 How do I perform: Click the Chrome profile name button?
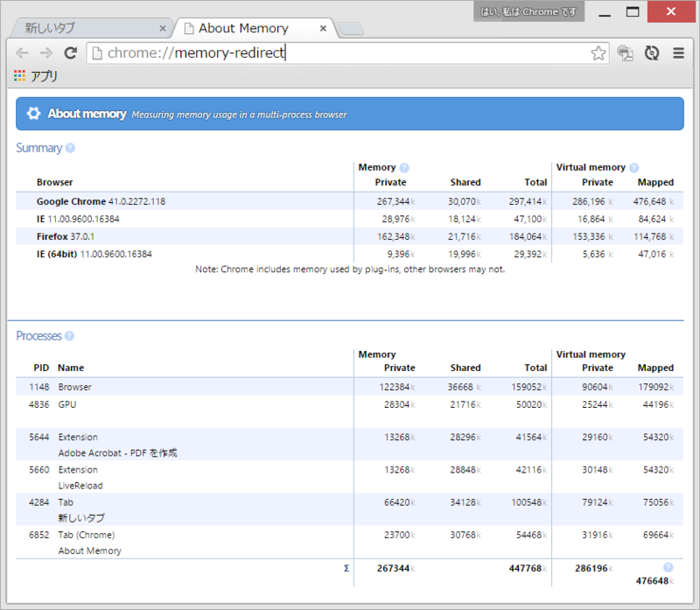(x=528, y=11)
